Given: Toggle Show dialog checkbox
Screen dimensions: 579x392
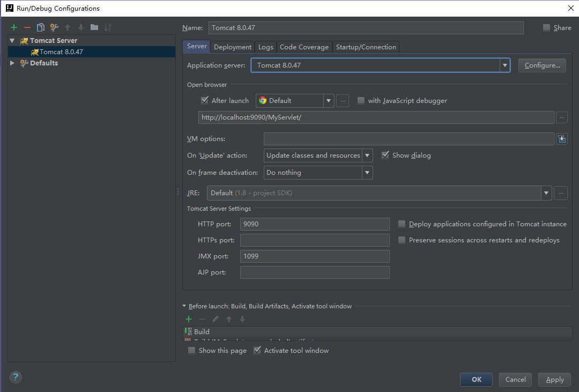Looking at the screenshot, I should pos(385,155).
